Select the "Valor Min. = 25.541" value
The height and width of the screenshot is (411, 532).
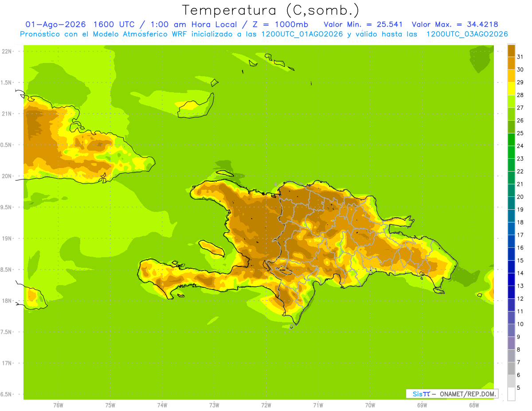pos(363,24)
